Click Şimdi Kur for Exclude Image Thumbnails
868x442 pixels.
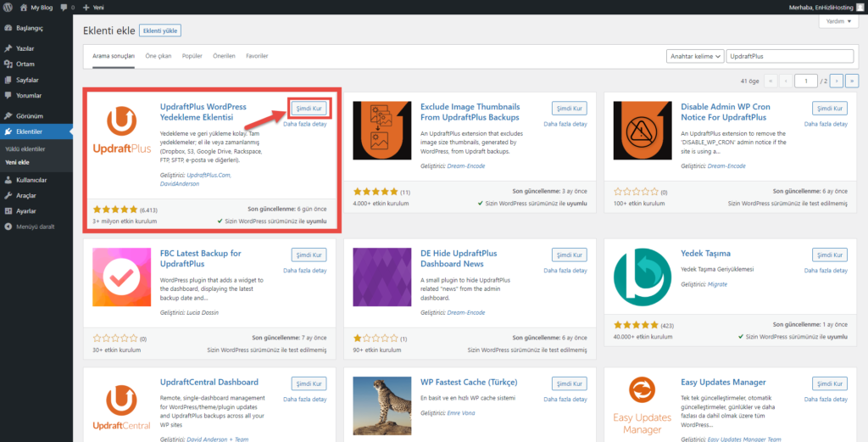[570, 108]
